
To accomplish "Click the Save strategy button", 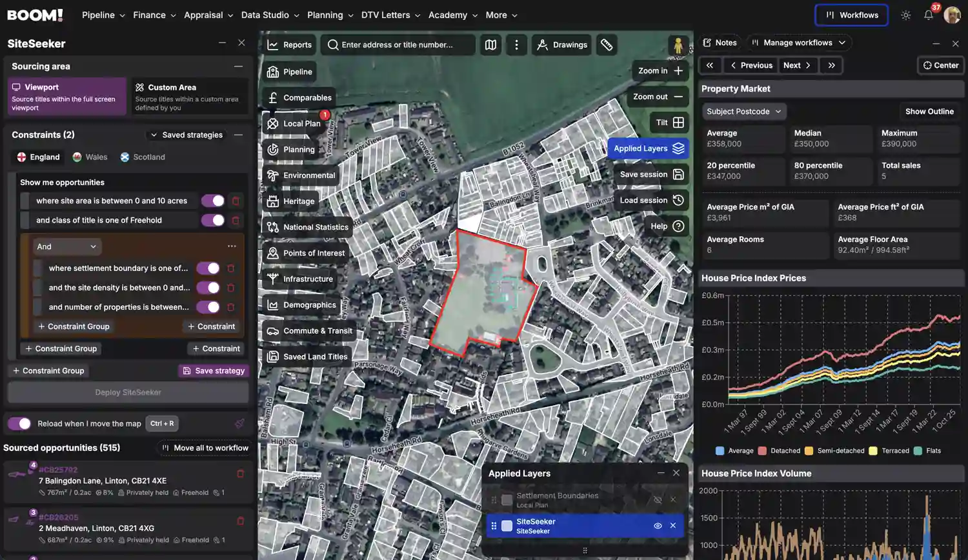I will click(214, 370).
